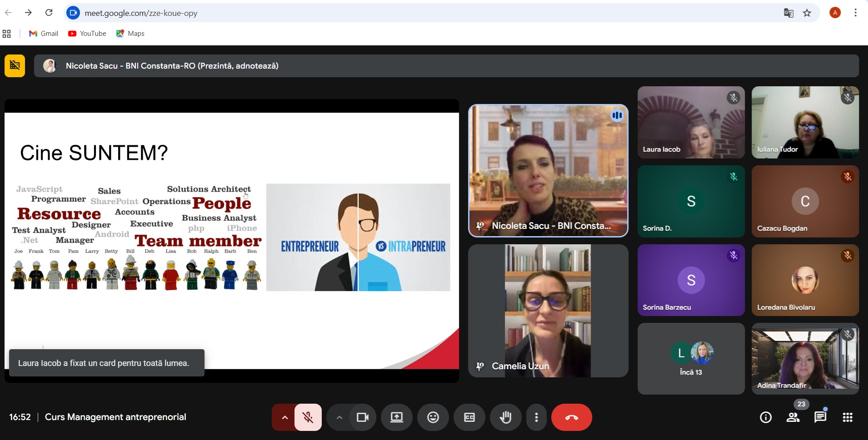
Task: Open the YouTube bookmark
Action: tap(87, 34)
